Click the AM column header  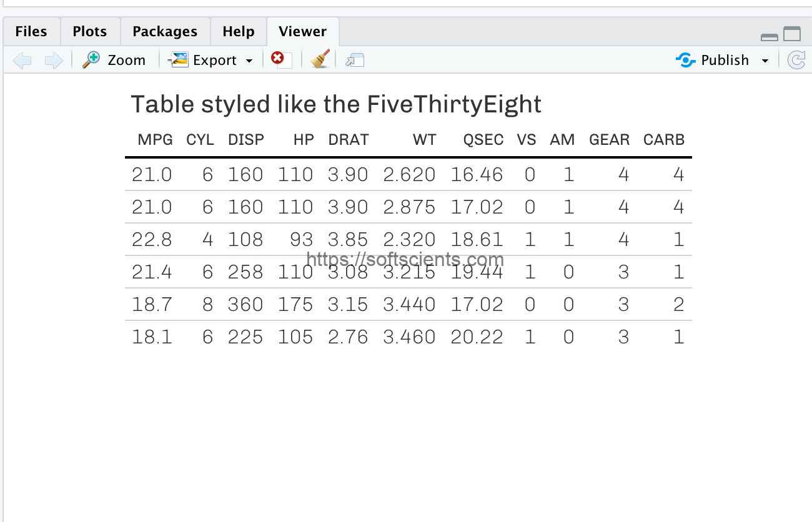click(562, 140)
